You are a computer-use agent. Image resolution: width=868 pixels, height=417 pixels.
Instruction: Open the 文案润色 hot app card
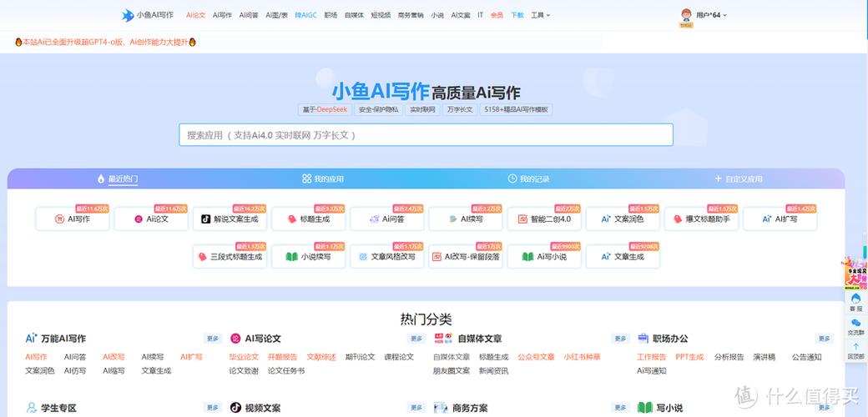click(623, 219)
